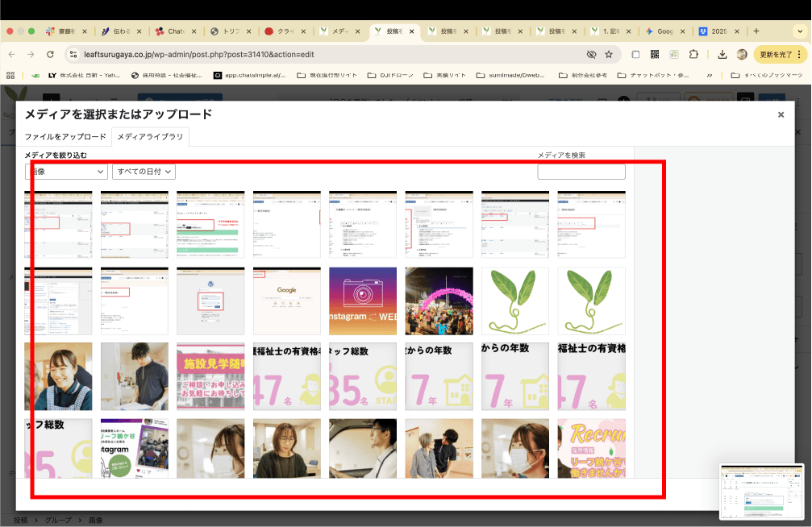The height and width of the screenshot is (527, 812).
Task: Expand the すべての日付 date filter
Action: tap(144, 172)
